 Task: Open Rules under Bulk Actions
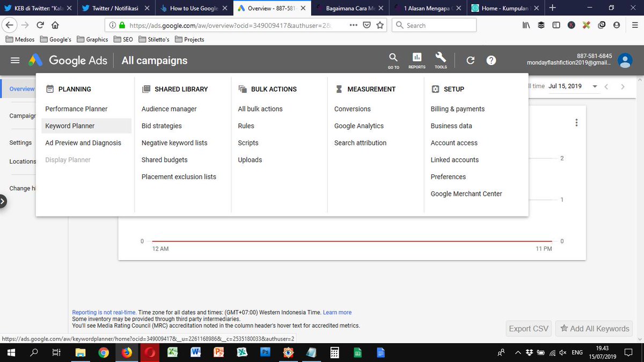tap(246, 126)
